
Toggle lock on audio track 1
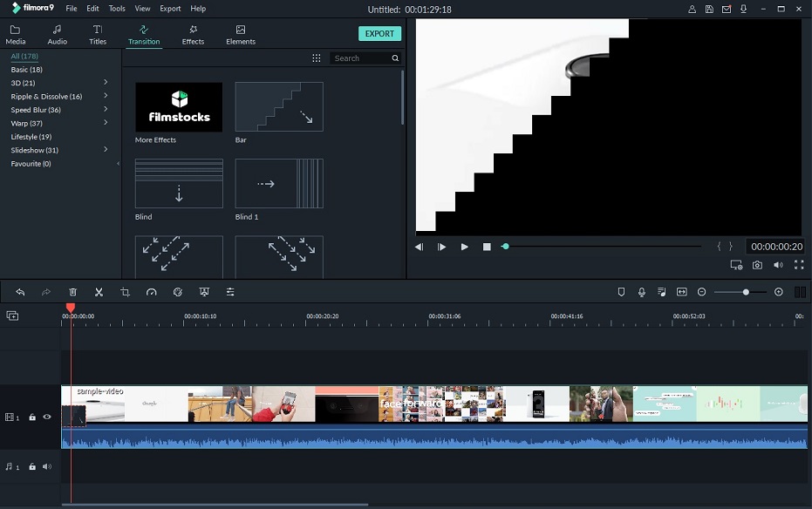coord(32,466)
